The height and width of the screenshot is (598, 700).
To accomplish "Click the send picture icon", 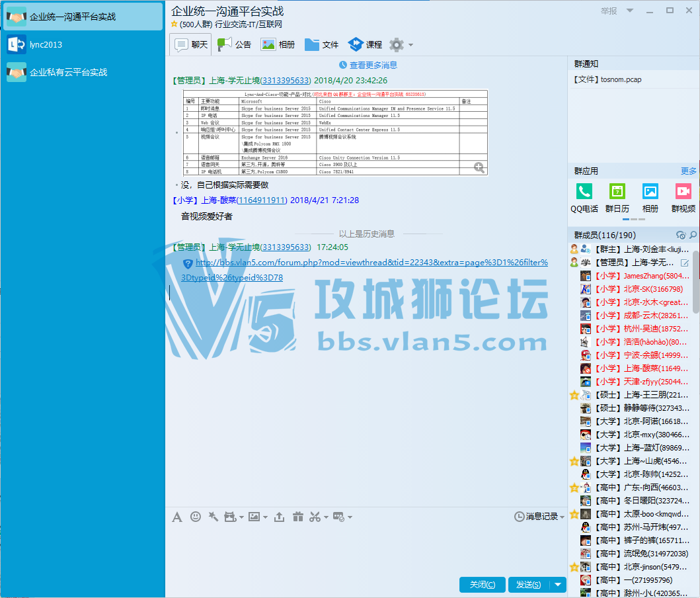I will pyautogui.click(x=254, y=517).
